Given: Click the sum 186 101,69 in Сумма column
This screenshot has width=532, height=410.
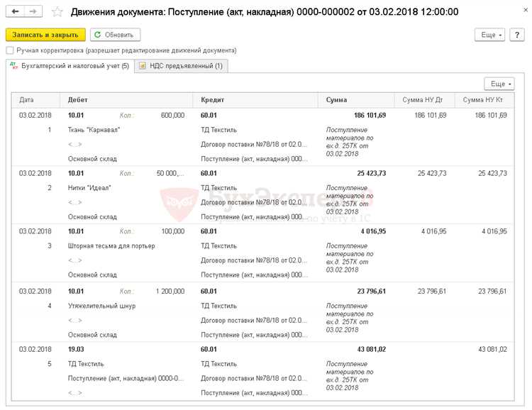Looking at the screenshot, I should click(x=370, y=115).
